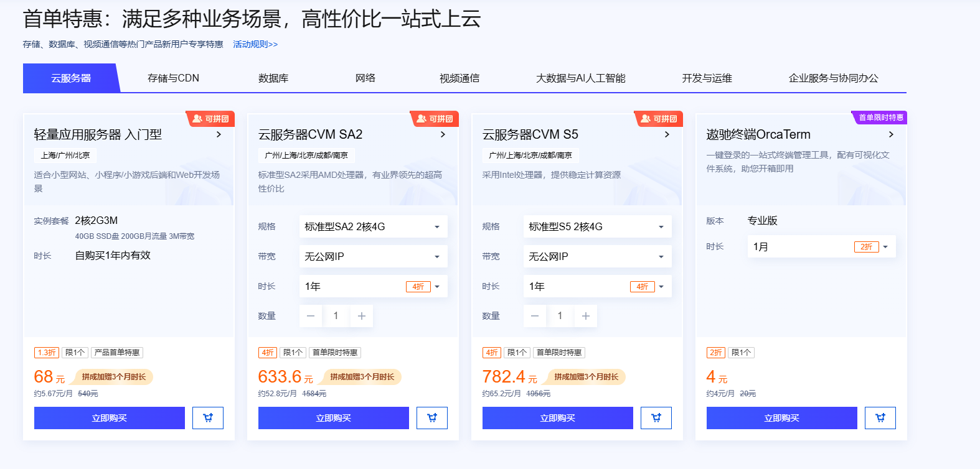Click 可拼团 badge on 轻量应用服务器 card

210,119
